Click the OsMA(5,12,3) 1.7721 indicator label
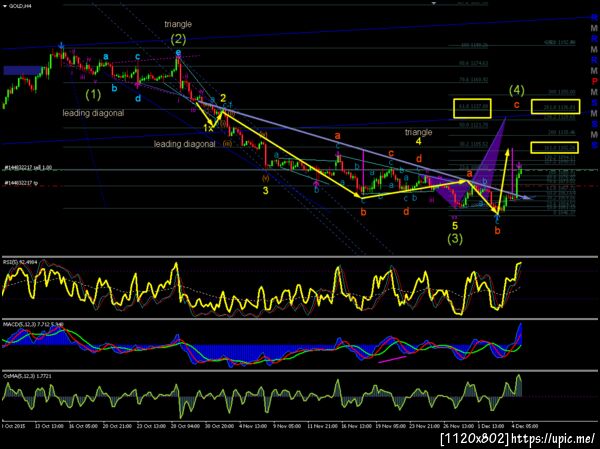This screenshot has height=449, width=600. pos(27,376)
